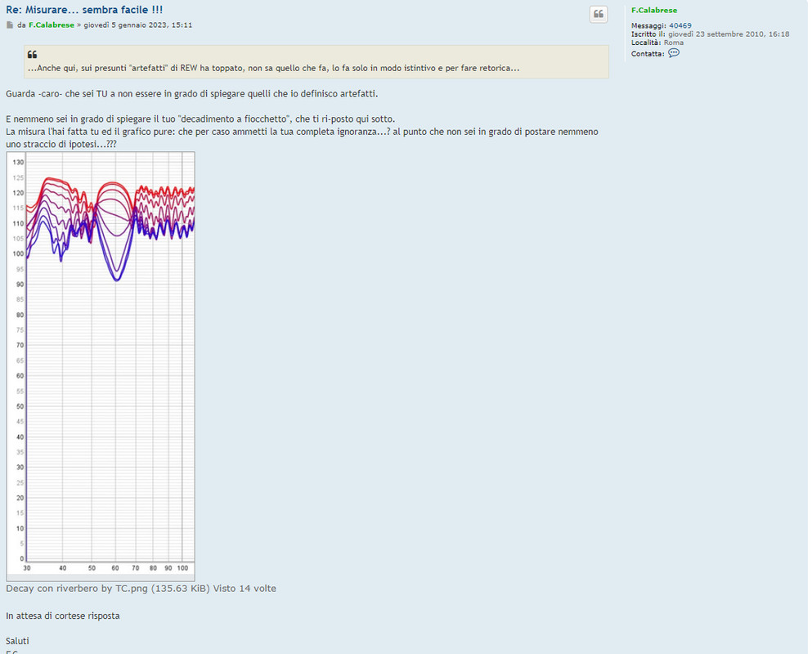812x654 pixels.
Task: Click the contact speech bubble icon
Action: (674, 53)
